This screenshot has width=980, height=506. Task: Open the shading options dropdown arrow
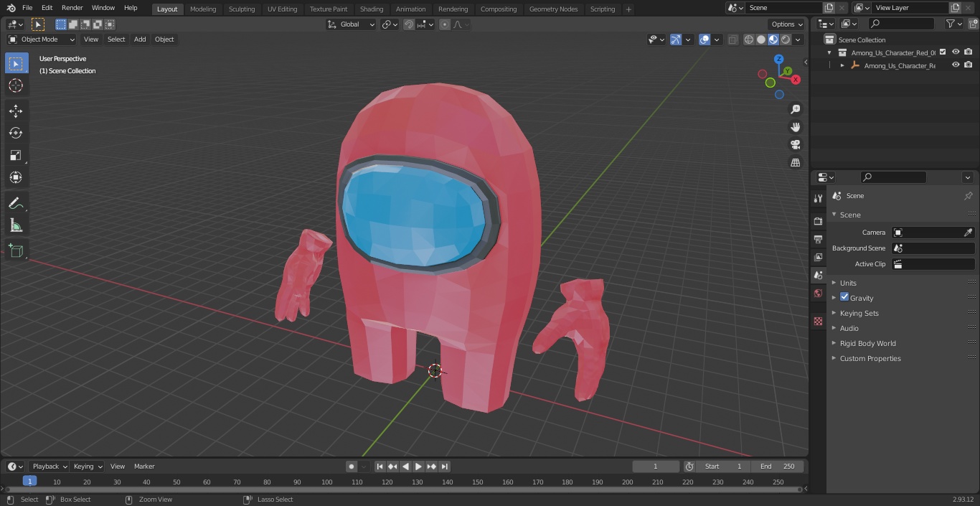pyautogui.click(x=798, y=39)
